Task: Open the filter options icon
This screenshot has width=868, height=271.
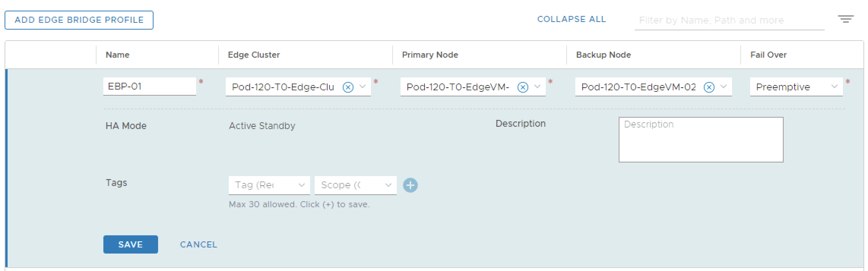Action: (x=846, y=19)
